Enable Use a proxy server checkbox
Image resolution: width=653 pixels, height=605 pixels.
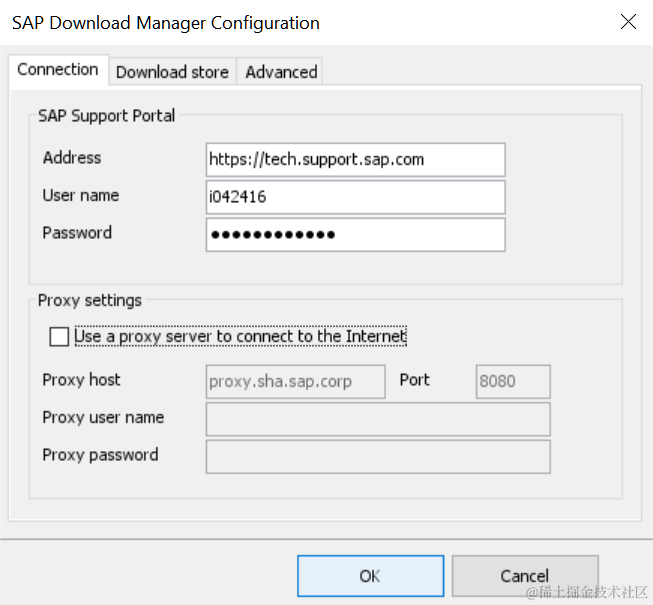59,336
